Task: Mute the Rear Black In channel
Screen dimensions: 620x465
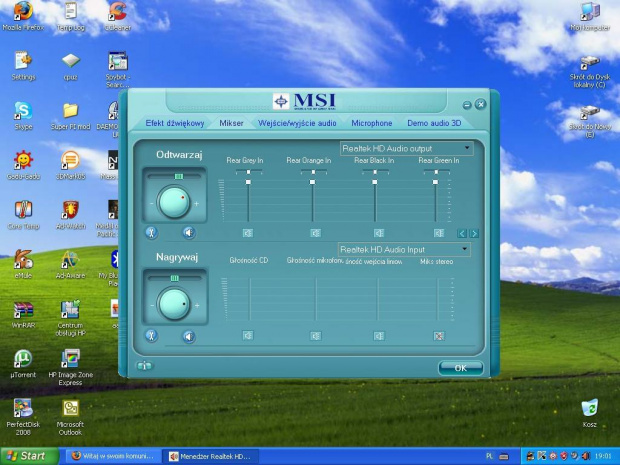Action: point(377,233)
